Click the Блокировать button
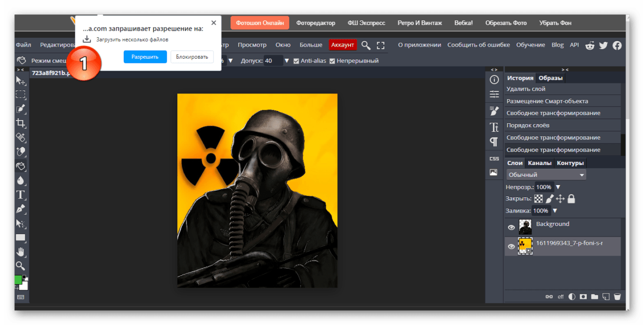Viewport: 644px width, 325px height. click(192, 57)
